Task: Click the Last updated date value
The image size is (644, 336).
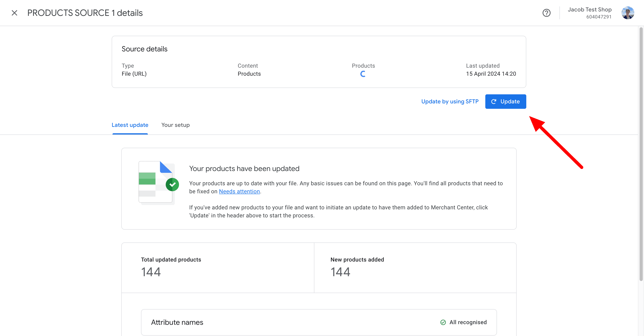Action: (x=491, y=74)
